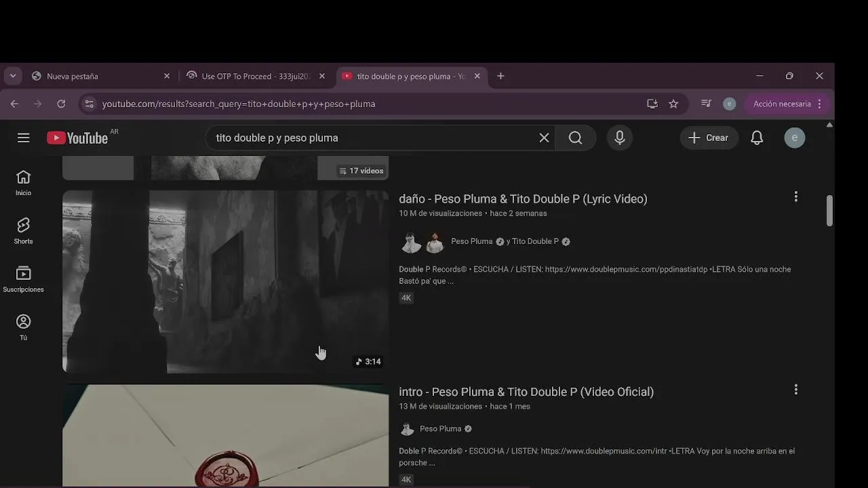
Task: Start voice search with microphone icon
Action: pos(619,138)
